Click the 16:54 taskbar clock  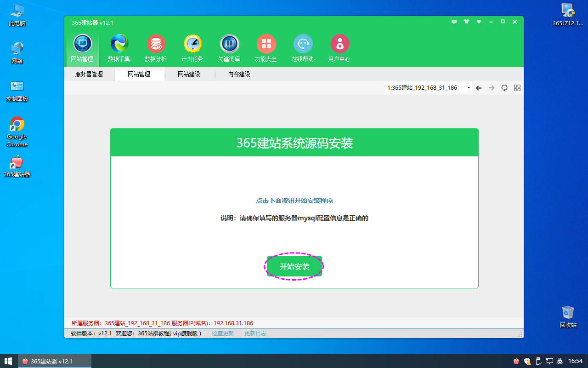pyautogui.click(x=576, y=361)
